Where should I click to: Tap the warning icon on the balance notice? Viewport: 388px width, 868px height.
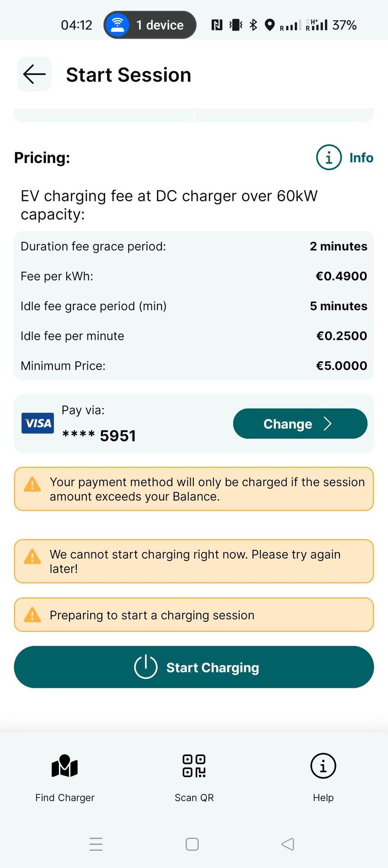32,484
